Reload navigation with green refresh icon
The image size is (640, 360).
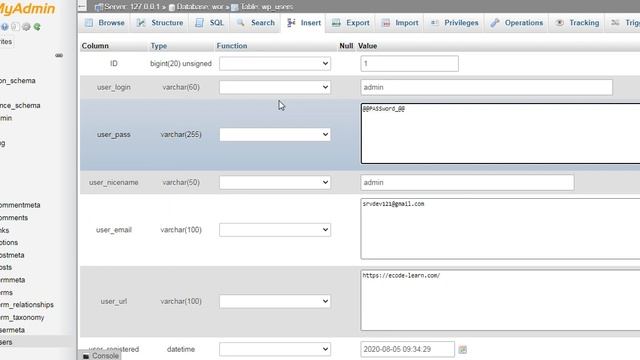pyautogui.click(x=37, y=27)
